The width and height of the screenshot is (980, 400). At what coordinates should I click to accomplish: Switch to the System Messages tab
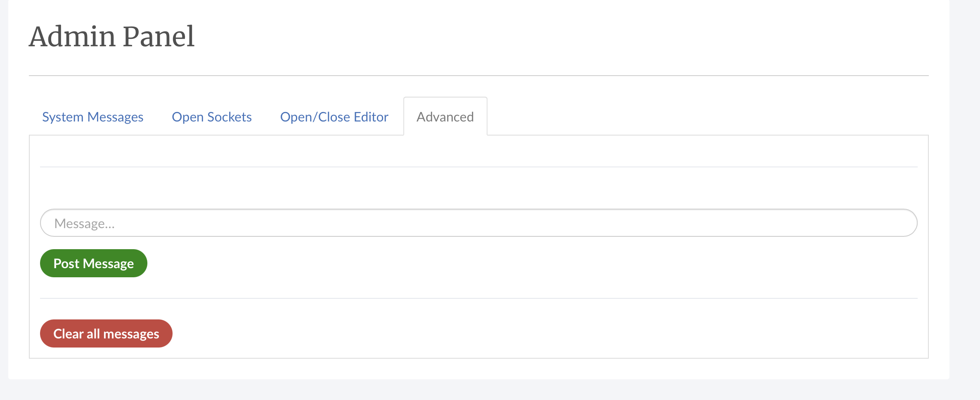coord(92,117)
